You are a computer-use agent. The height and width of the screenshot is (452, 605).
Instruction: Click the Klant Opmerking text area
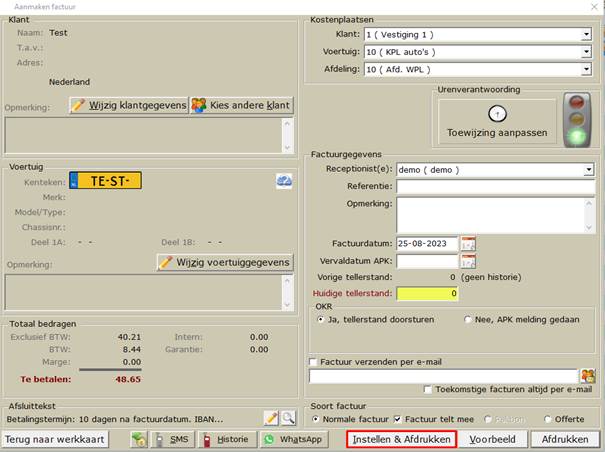(143, 135)
